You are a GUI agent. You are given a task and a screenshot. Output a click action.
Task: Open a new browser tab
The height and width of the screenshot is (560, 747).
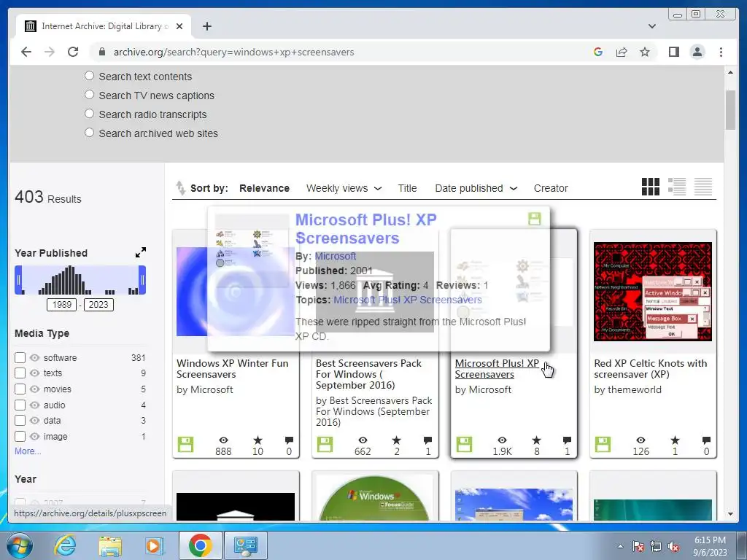click(206, 26)
